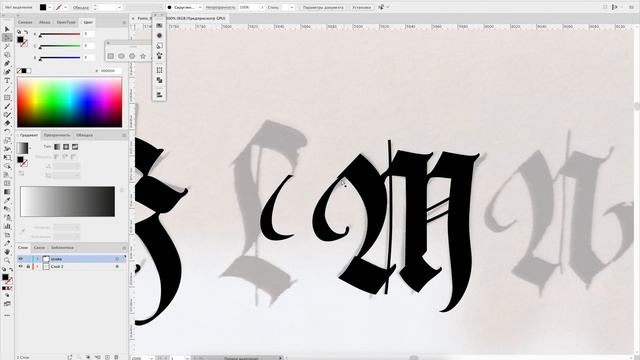Pick the star shape in floating panel
Image resolution: width=640 pixels, height=360 pixels.
tap(143, 56)
